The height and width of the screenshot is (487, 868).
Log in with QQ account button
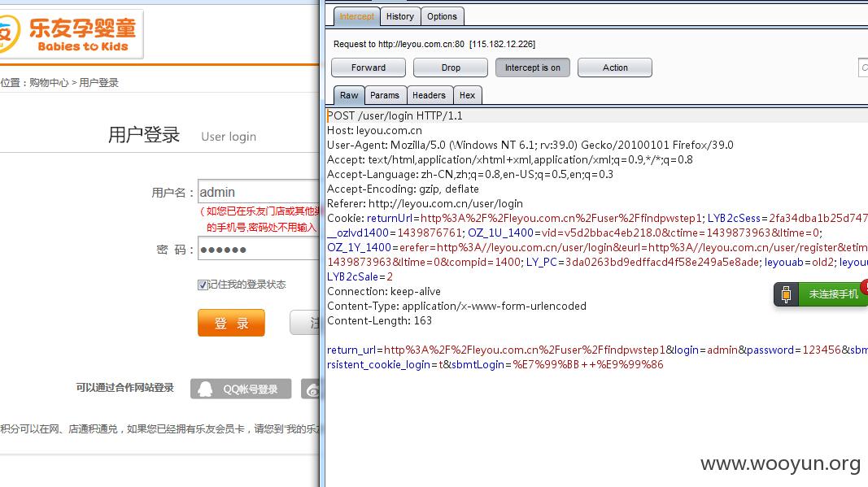(241, 389)
